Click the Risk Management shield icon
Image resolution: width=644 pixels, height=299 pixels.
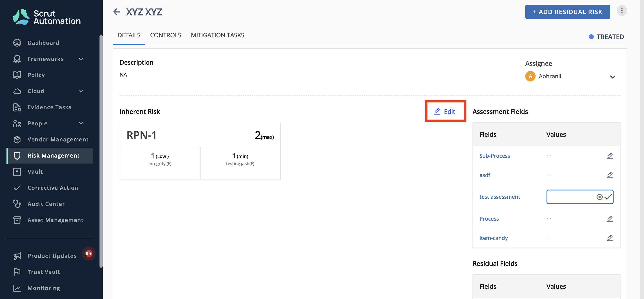pos(17,156)
